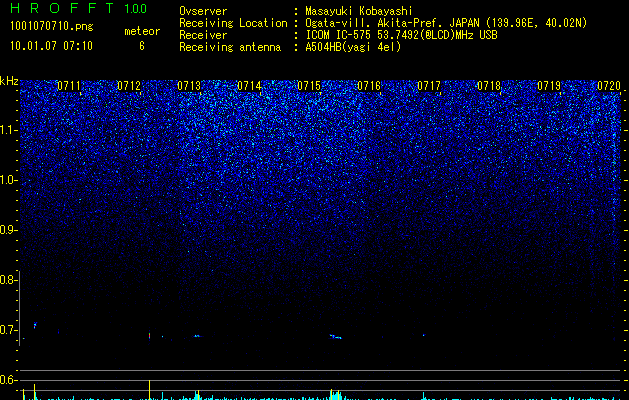Click the observer name Masayuki Kobayashi
629x400 pixels.
[359, 11]
